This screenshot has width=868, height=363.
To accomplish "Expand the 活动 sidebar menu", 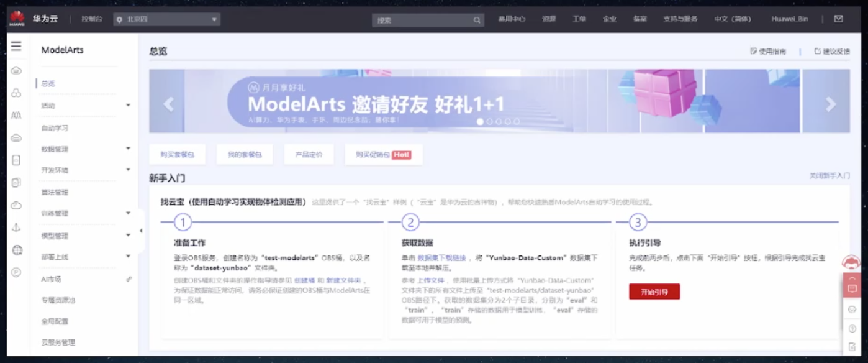I will pos(128,106).
